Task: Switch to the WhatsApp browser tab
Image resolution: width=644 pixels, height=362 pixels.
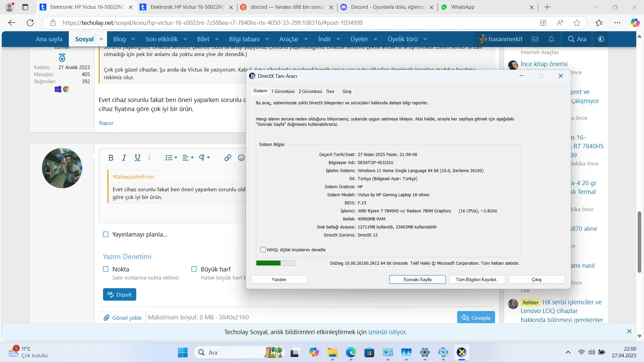Action: point(488,7)
